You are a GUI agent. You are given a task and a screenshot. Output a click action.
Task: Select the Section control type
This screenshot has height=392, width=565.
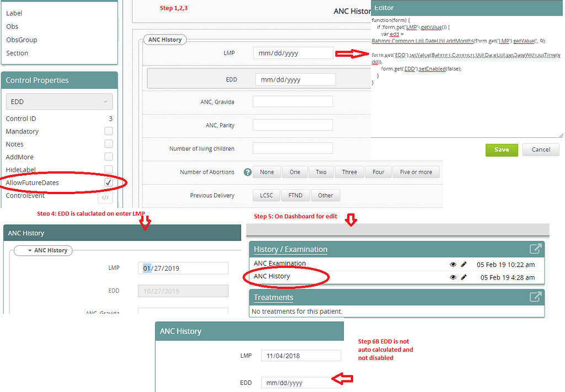[17, 53]
